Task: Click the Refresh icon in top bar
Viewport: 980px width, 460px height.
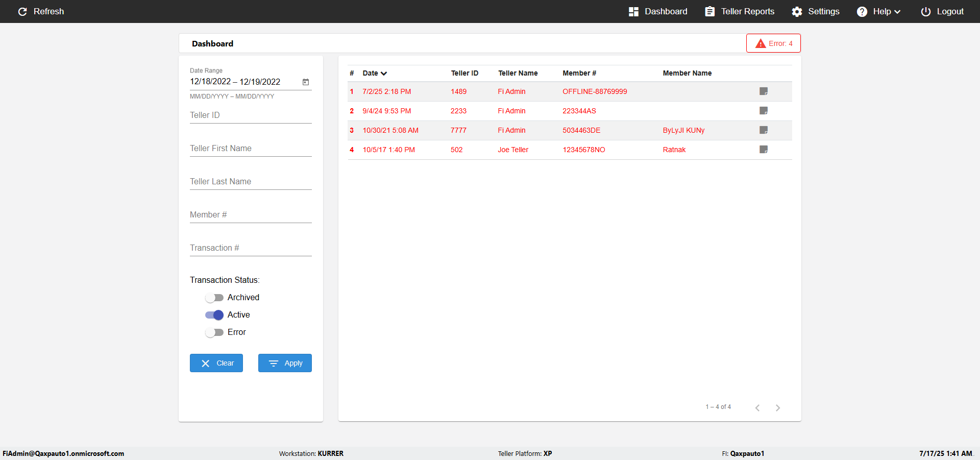Action: (x=22, y=11)
